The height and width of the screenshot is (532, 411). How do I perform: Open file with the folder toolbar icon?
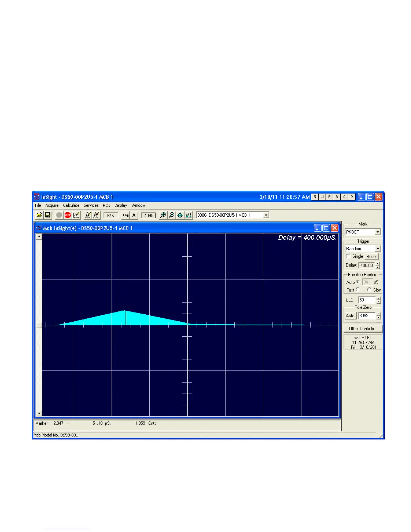coord(39,215)
